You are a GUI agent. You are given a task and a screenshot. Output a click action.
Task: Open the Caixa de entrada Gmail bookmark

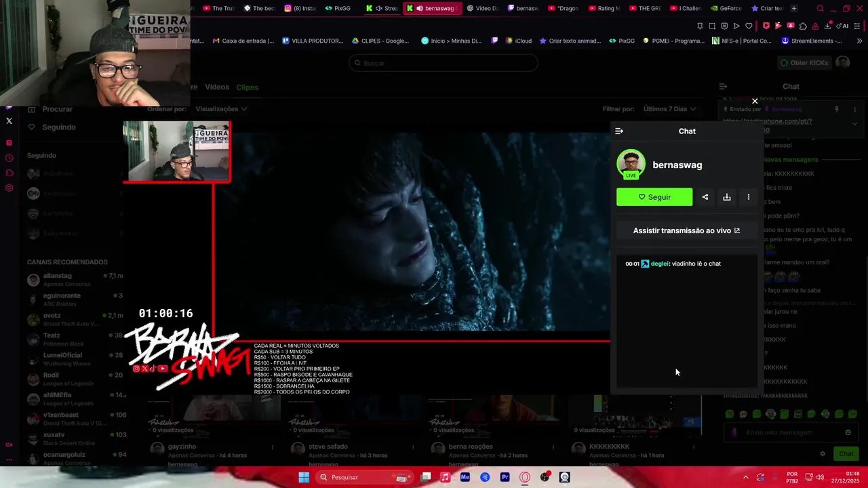pos(243,41)
